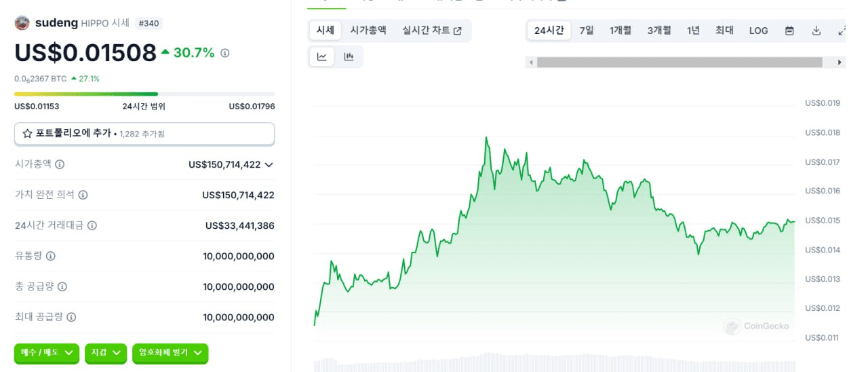Select the 7일 time range
This screenshot has height=372, width=868.
(x=587, y=31)
